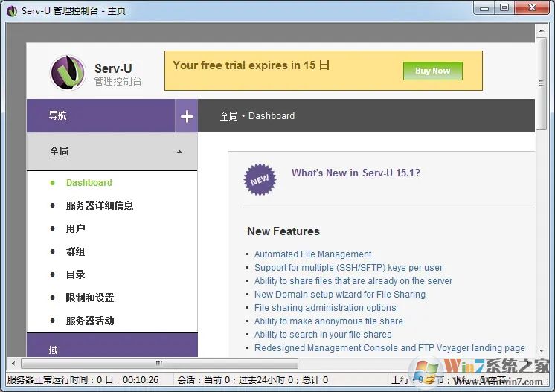Open 目录 in the navigation list

(x=75, y=274)
